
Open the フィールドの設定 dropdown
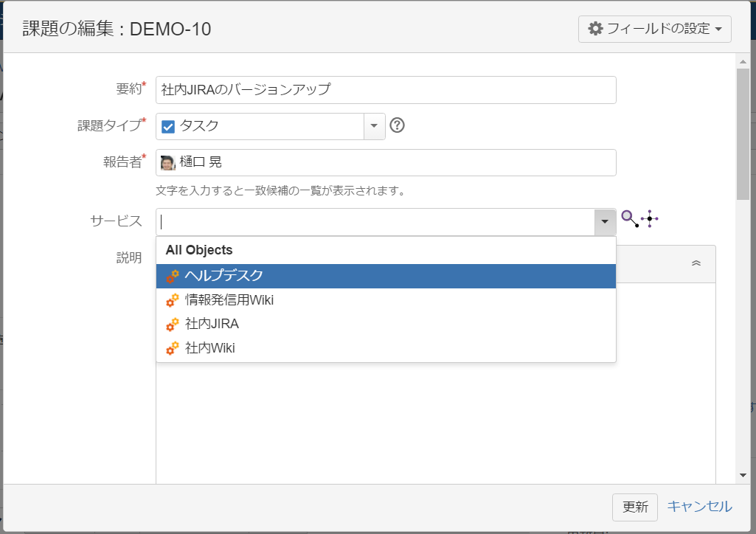655,29
